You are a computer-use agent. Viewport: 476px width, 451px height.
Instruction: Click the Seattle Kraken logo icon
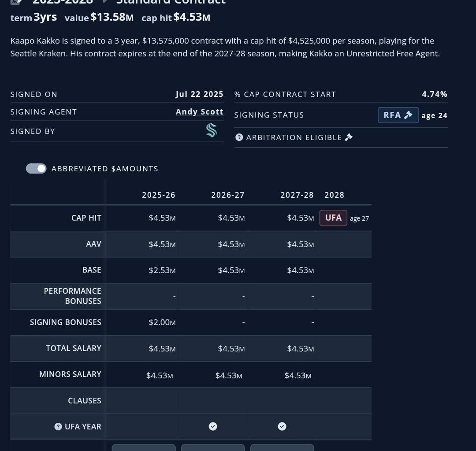(212, 130)
